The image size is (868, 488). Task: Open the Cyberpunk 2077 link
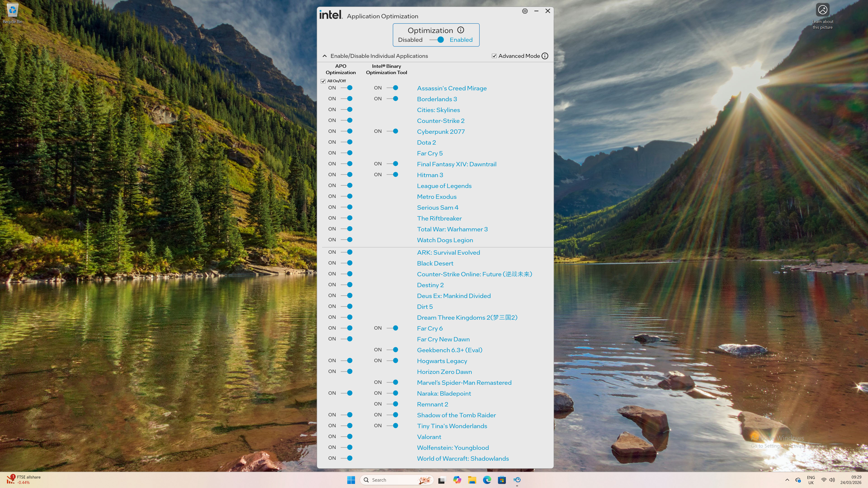point(440,131)
